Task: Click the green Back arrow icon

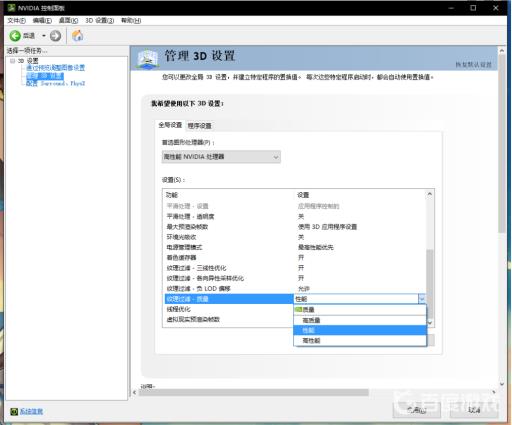Action: tap(15, 36)
